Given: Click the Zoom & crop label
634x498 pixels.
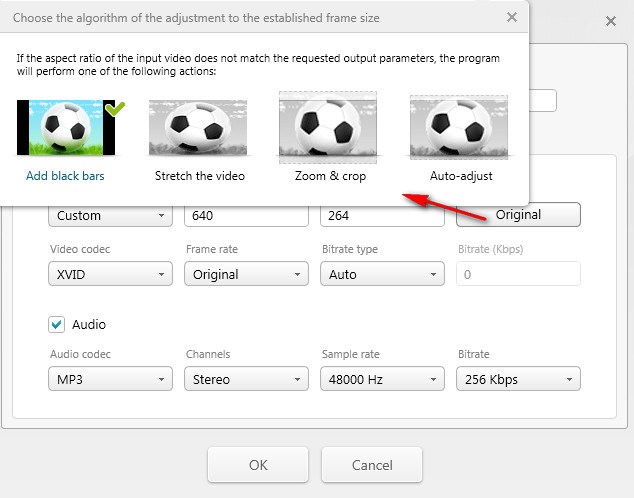Looking at the screenshot, I should coord(330,176).
